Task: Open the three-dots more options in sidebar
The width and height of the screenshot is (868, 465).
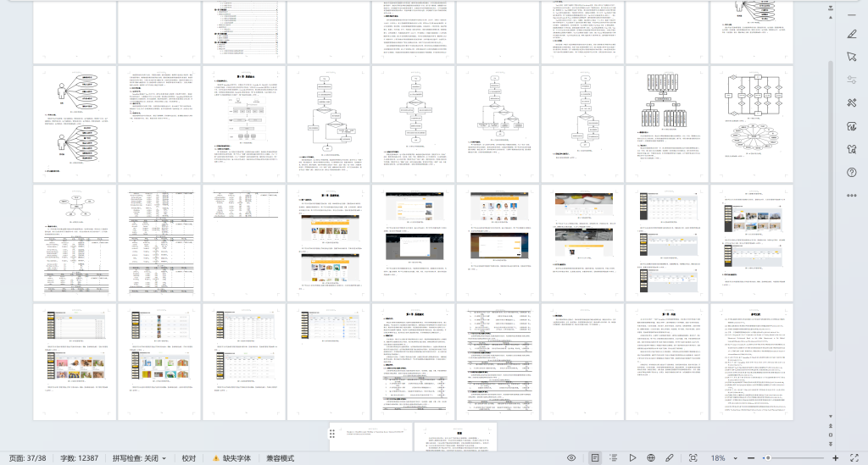Action: coord(852,195)
